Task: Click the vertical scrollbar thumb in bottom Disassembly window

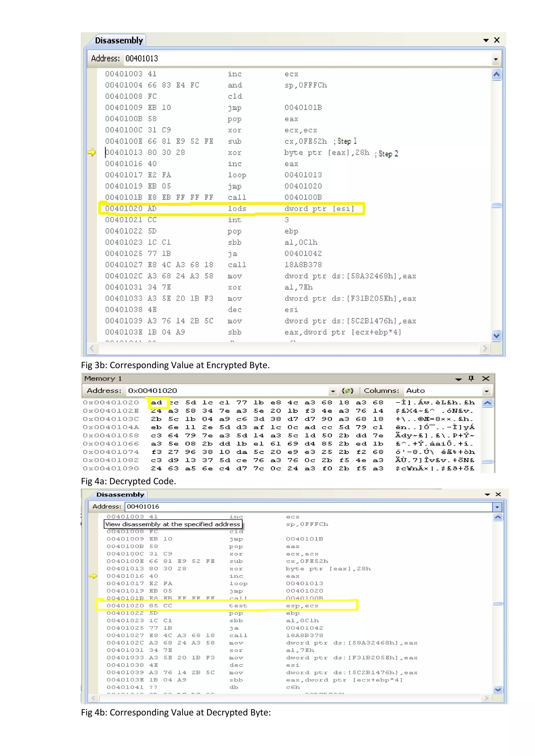Action: pyautogui.click(x=498, y=604)
